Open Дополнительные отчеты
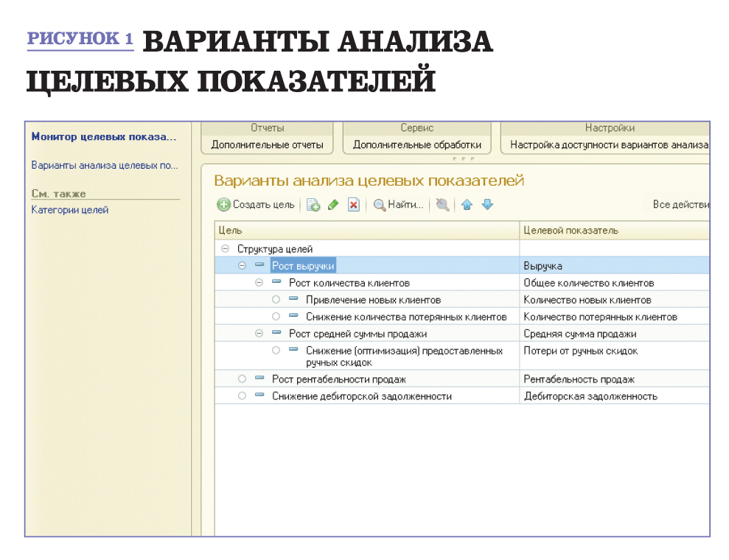This screenshot has width=729, height=560. tap(268, 144)
